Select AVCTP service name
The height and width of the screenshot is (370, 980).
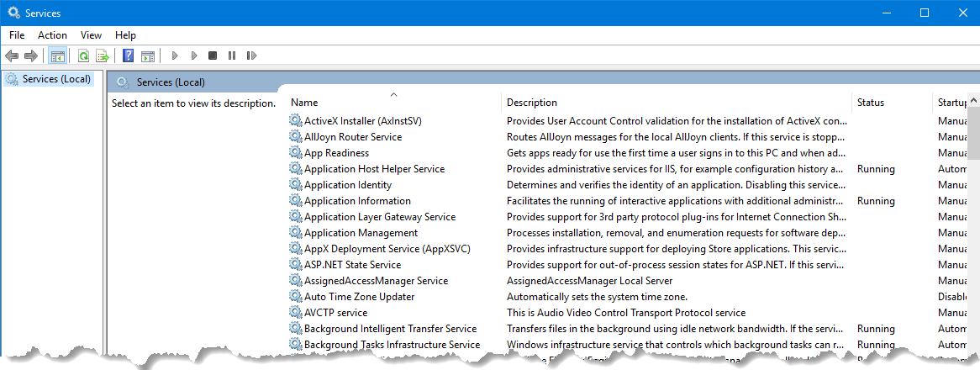pyautogui.click(x=335, y=313)
